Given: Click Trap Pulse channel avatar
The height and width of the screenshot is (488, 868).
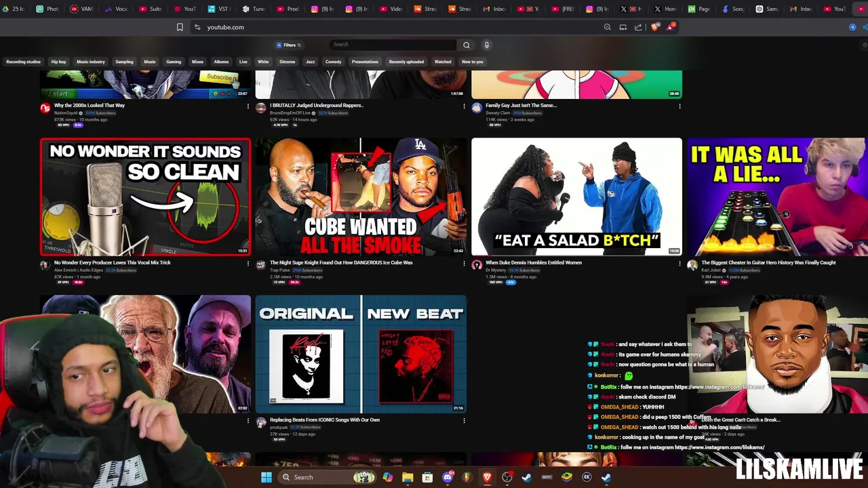Looking at the screenshot, I should pyautogui.click(x=261, y=266).
